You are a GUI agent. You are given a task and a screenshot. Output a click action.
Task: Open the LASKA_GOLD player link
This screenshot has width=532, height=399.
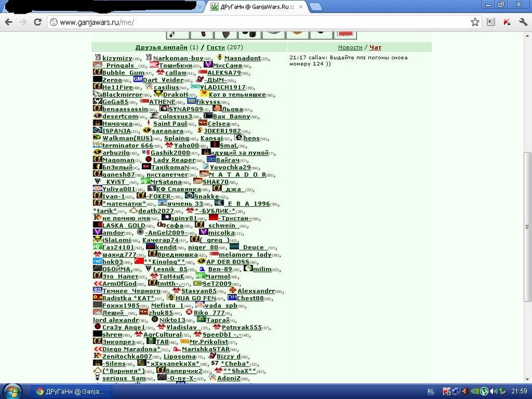point(124,225)
